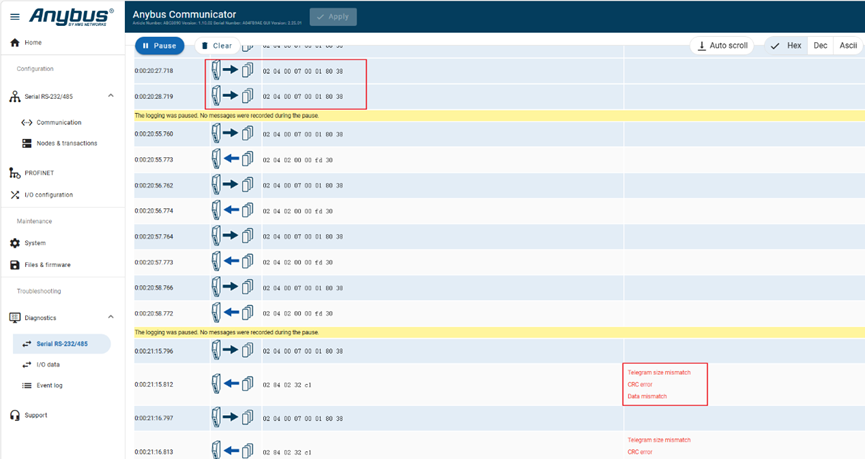Open the Communication settings page
Viewport: 865px width, 459px height.
[59, 123]
